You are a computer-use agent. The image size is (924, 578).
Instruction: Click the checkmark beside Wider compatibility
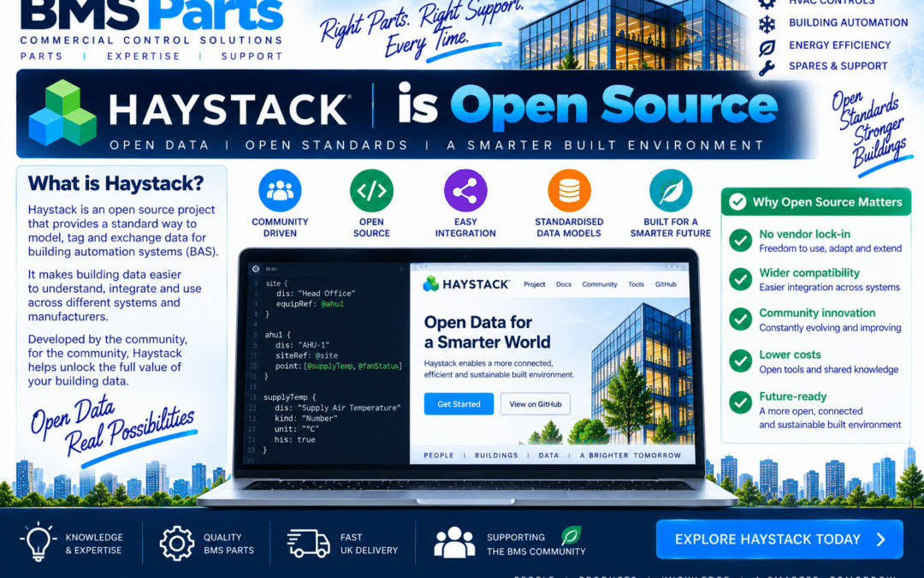[x=740, y=279]
